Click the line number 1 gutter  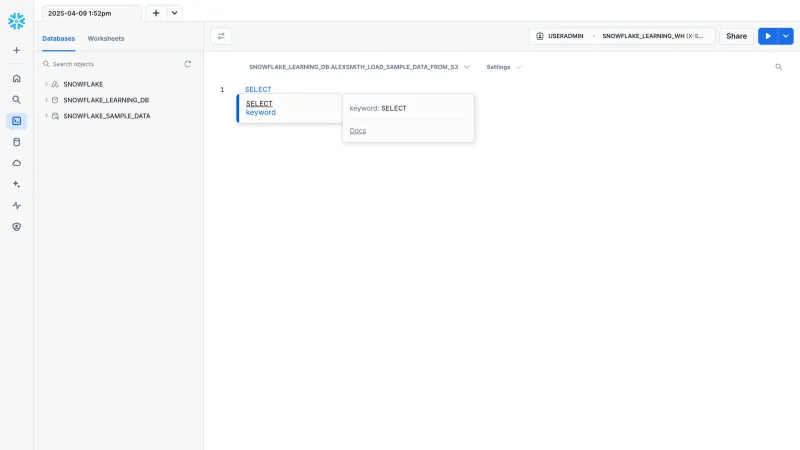coord(222,89)
